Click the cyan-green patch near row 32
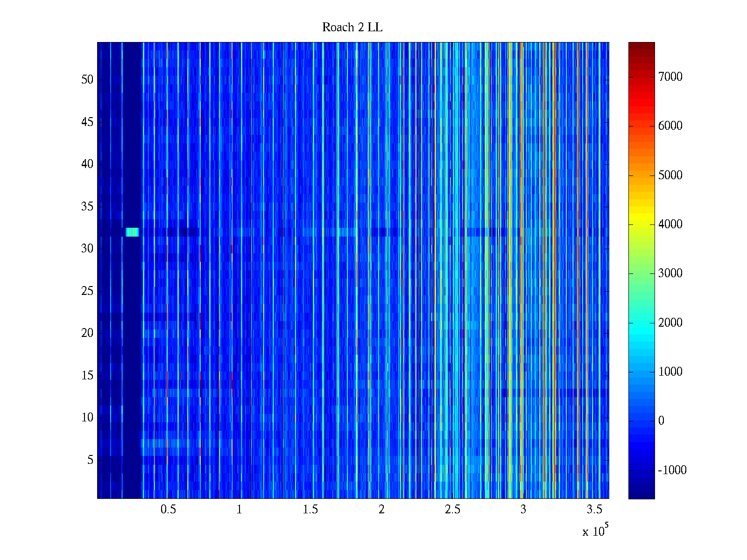The width and height of the screenshot is (747, 560). pos(133,232)
